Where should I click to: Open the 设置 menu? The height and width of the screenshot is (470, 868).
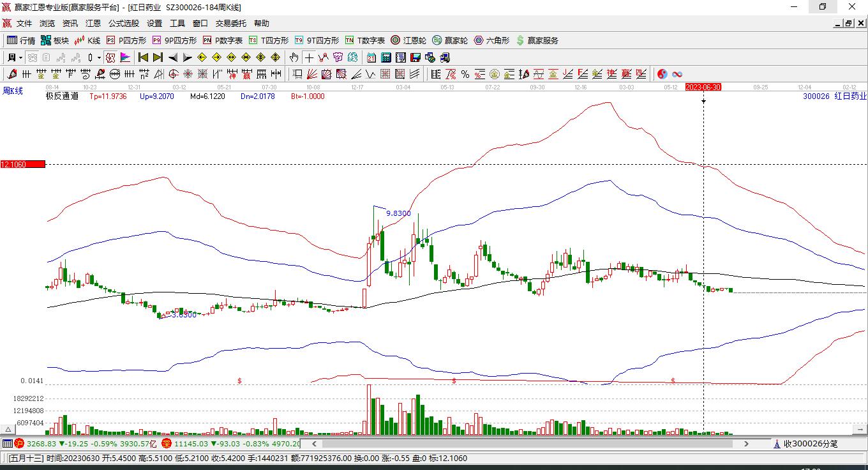(154, 24)
